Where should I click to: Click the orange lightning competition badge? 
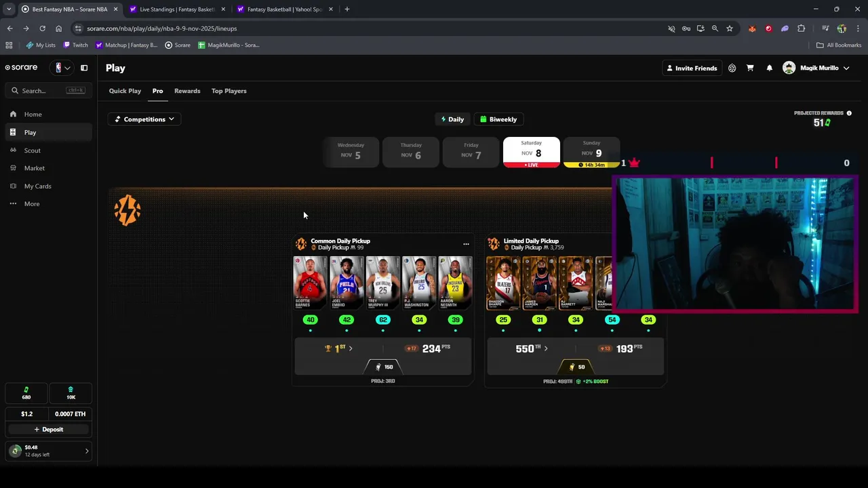(x=127, y=211)
